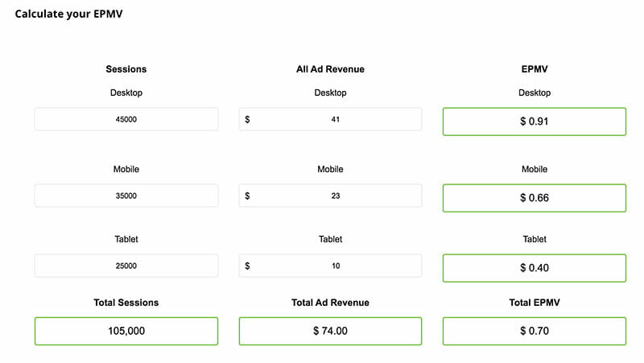The height and width of the screenshot is (363, 644).
Task: Select the Tablet EPMV result $ 0.40
Action: [534, 268]
